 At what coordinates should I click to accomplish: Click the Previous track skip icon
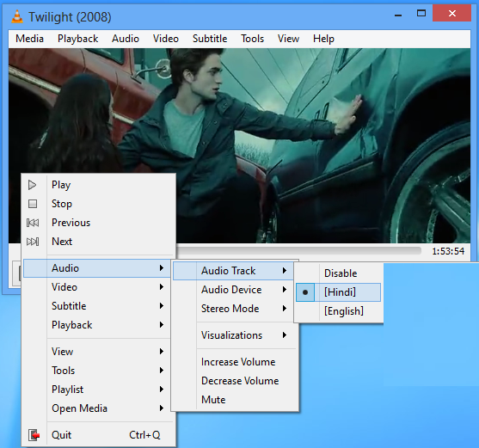click(x=33, y=223)
